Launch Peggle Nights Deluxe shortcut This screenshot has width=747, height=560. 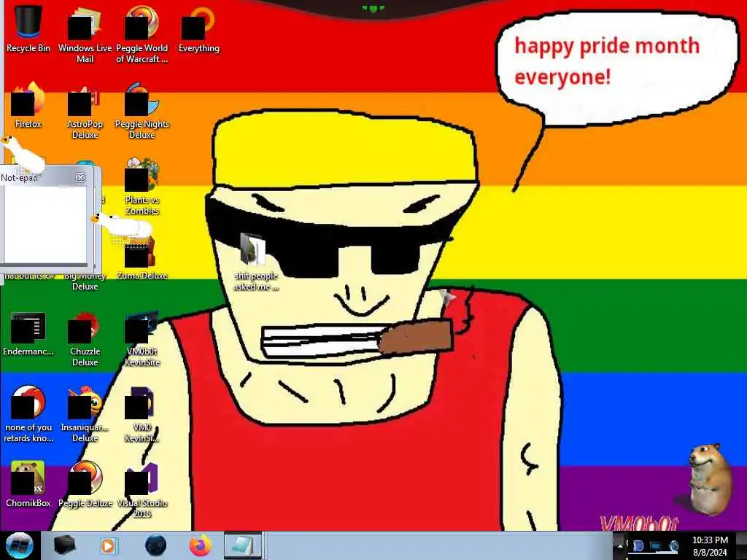[x=142, y=111]
